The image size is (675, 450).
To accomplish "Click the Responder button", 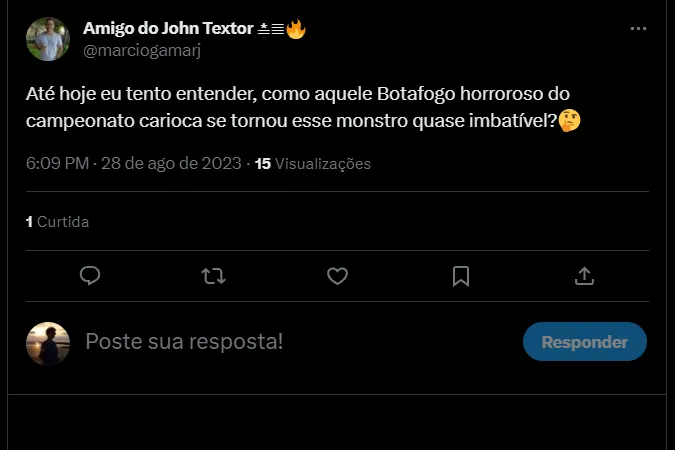I will (584, 342).
